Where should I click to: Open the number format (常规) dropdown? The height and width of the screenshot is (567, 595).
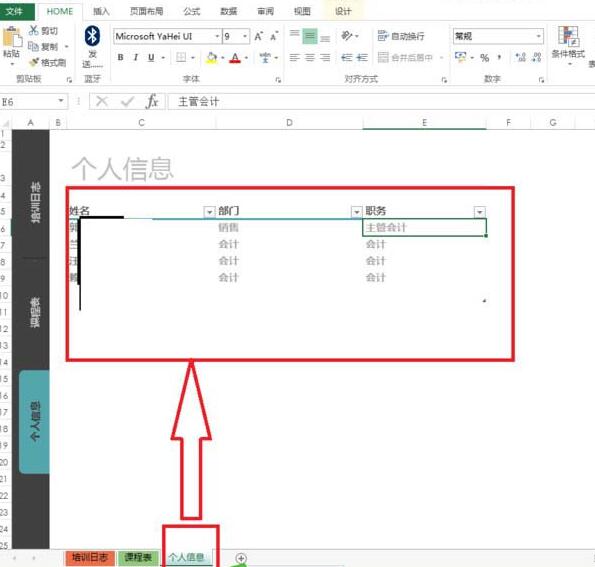point(538,36)
